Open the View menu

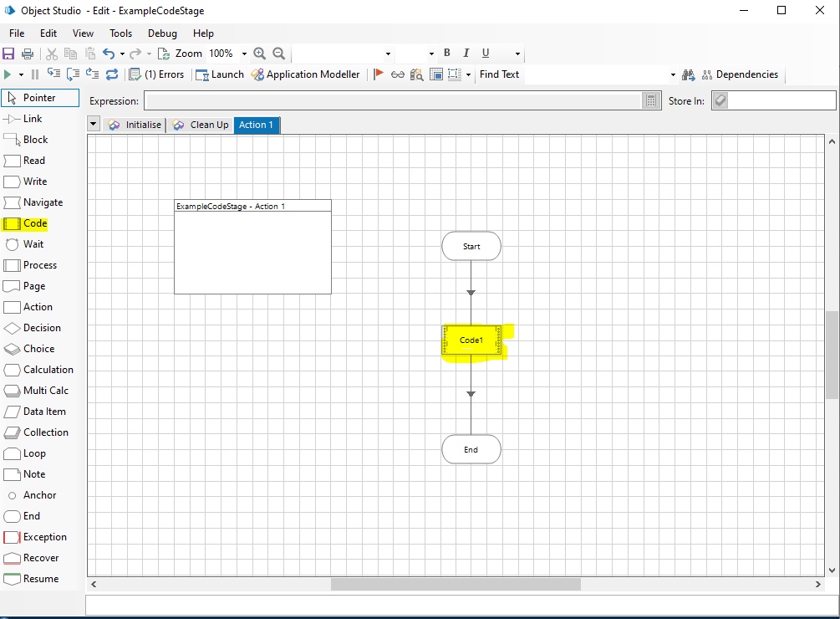[x=83, y=33]
